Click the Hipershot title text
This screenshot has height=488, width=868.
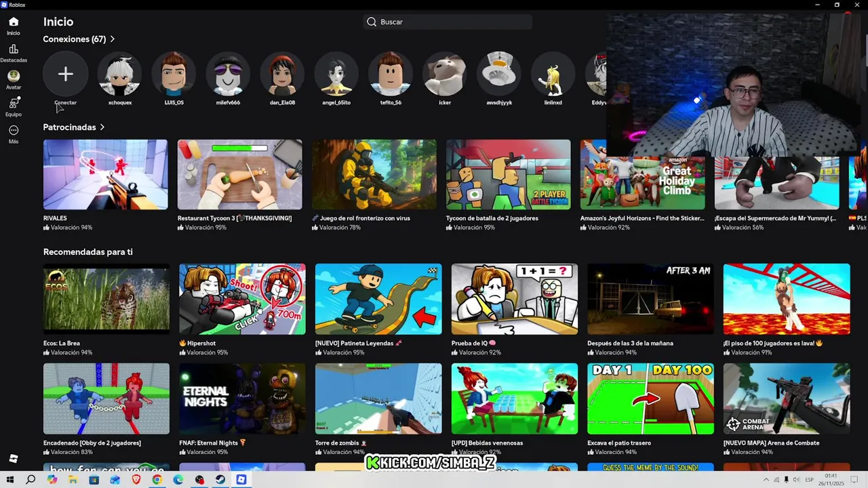[x=197, y=344]
